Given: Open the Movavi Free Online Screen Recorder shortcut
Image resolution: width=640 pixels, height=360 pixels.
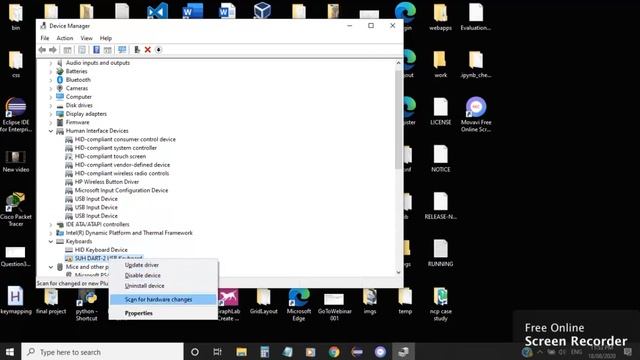Looking at the screenshot, I should [476, 115].
